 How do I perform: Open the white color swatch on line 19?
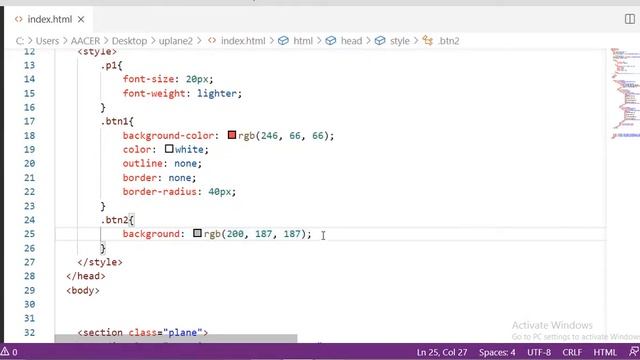[169, 149]
